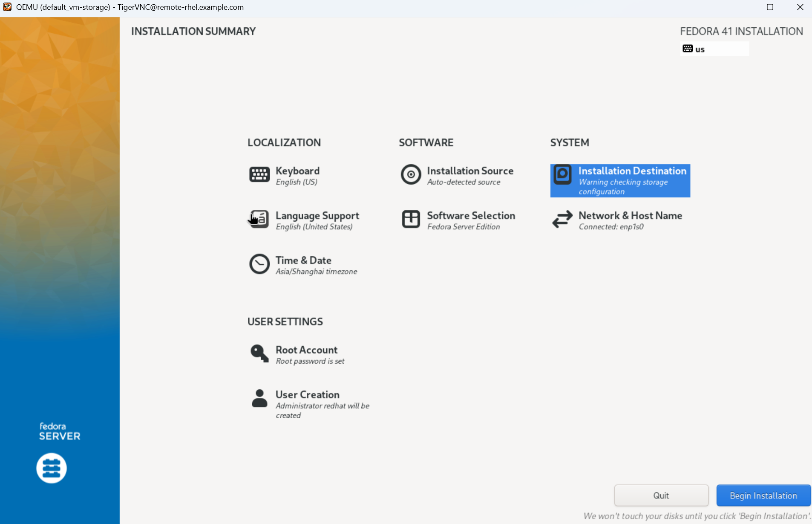This screenshot has height=524, width=812.
Task: Click the User Creation person icon
Action: pos(259,399)
